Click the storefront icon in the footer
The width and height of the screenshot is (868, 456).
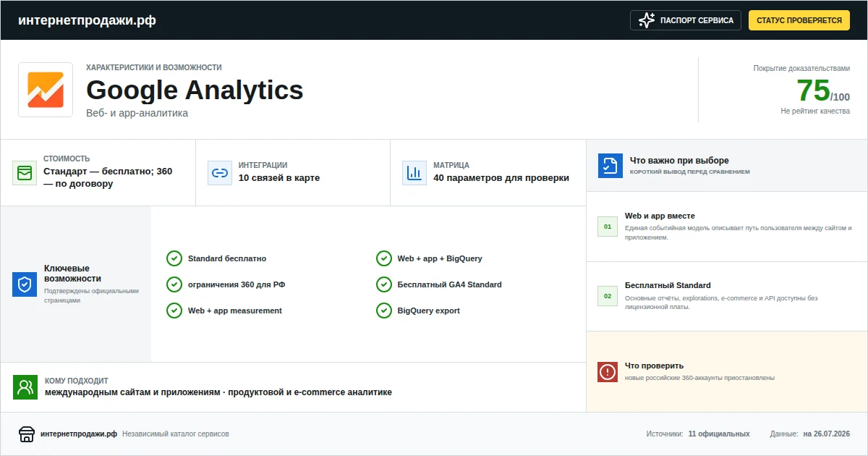(x=27, y=434)
